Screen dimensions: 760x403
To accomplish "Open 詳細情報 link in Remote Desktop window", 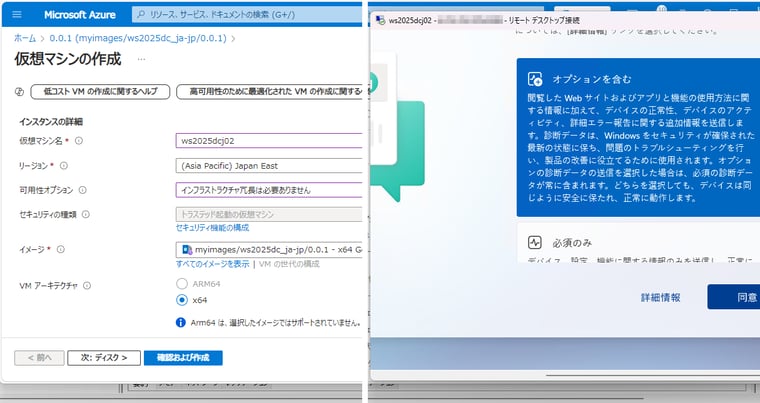I will (661, 297).
